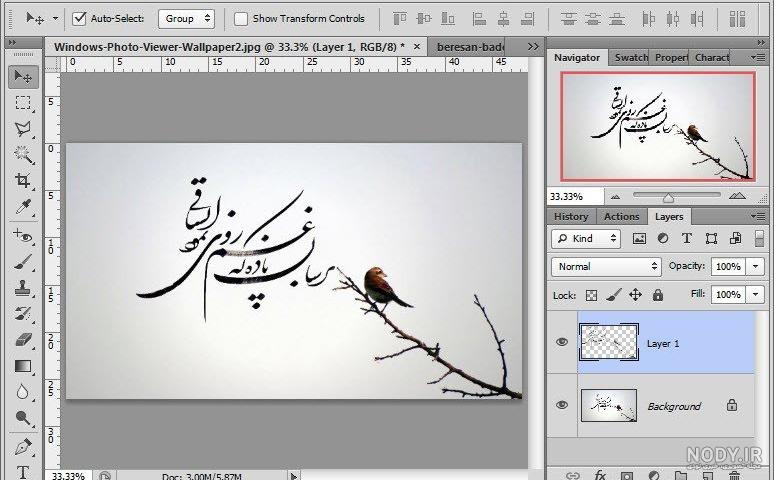Click Align Left Edges icon
Image resolution: width=774 pixels, height=480 pixels.
479,19
